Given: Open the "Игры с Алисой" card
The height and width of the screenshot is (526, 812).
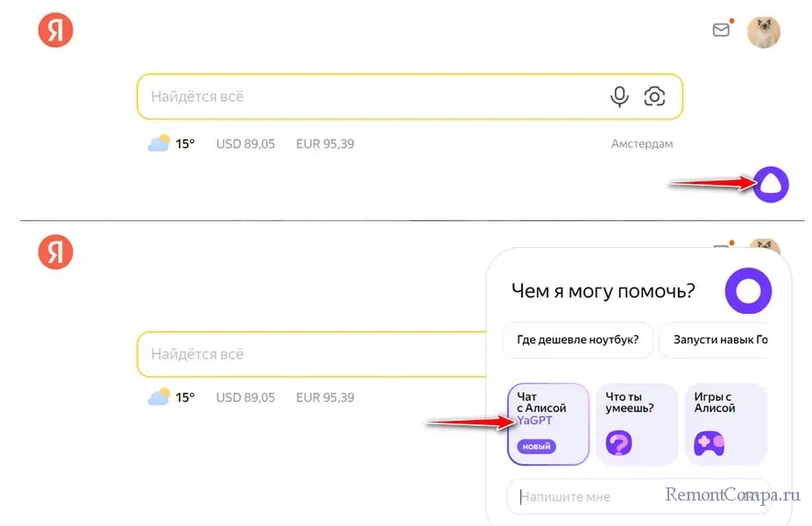Looking at the screenshot, I should pyautogui.click(x=724, y=423).
